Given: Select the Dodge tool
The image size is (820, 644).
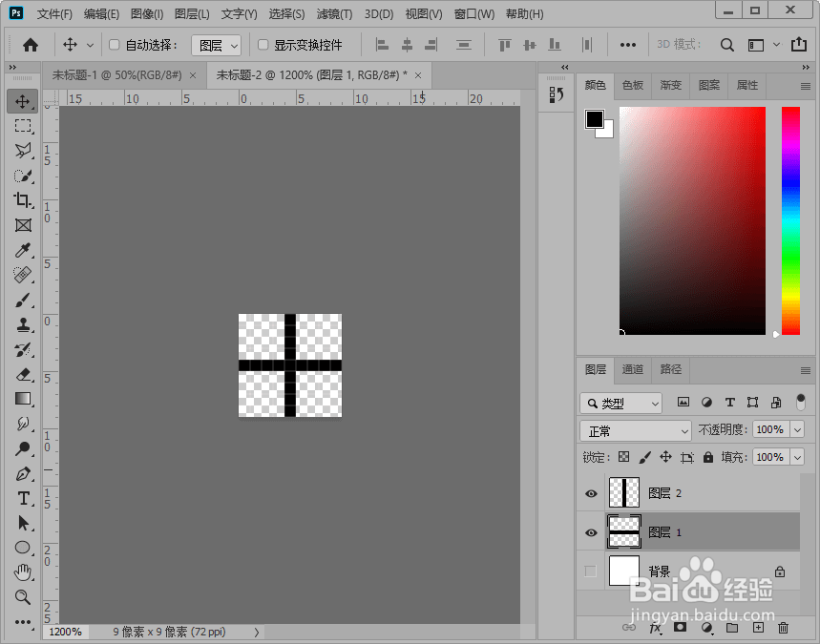Looking at the screenshot, I should [23, 448].
